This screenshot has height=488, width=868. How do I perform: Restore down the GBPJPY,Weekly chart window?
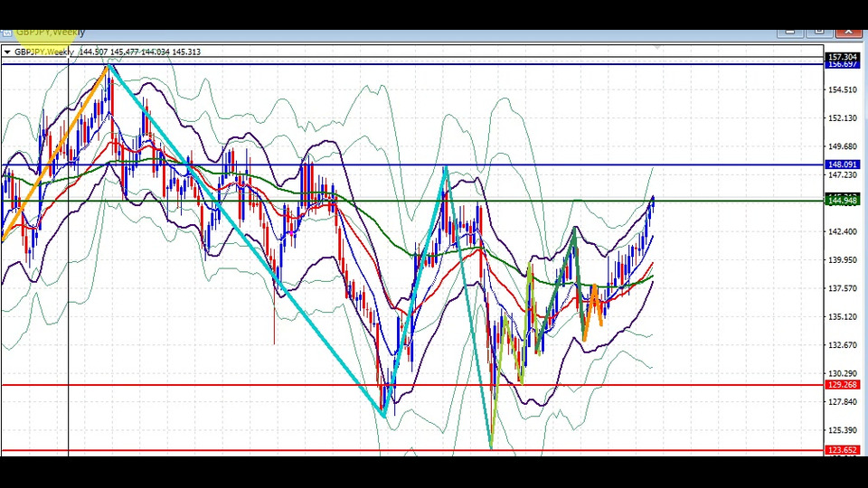click(819, 32)
